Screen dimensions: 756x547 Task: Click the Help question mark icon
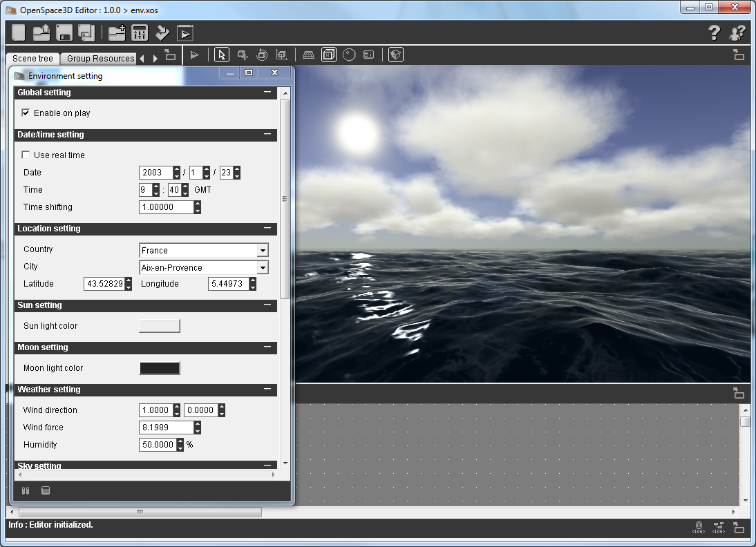(714, 32)
